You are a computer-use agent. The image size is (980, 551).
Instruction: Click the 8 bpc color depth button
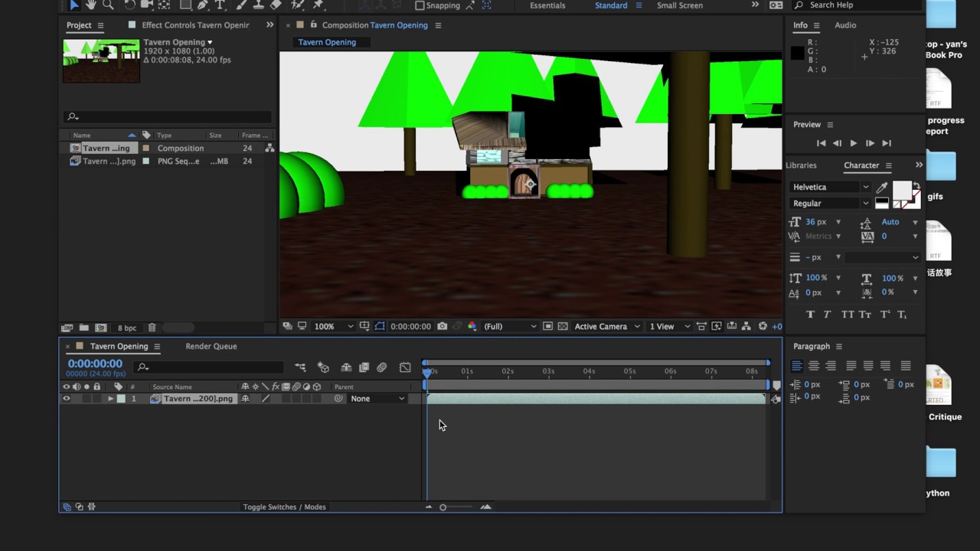126,328
